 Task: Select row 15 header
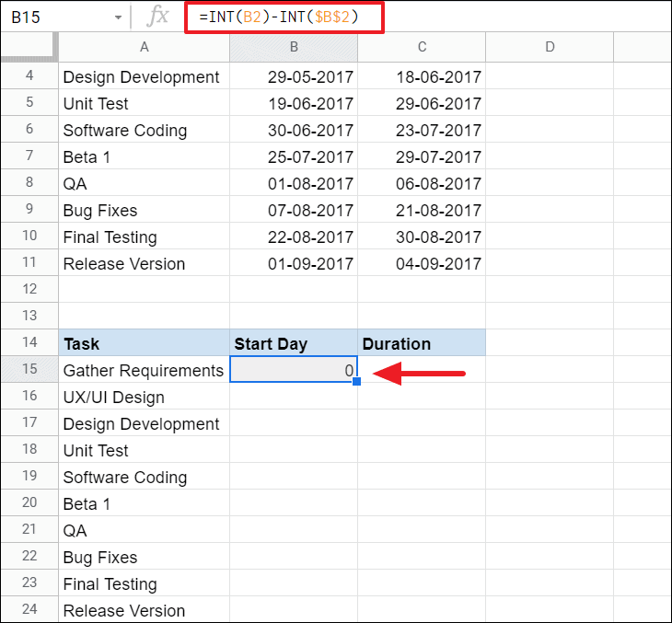click(x=29, y=369)
